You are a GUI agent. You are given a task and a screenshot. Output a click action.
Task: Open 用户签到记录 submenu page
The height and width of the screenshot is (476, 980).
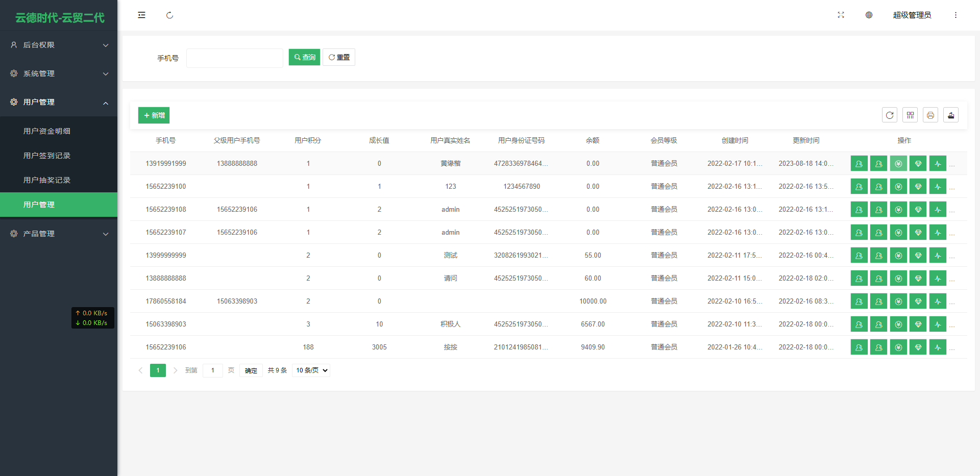coord(59,156)
